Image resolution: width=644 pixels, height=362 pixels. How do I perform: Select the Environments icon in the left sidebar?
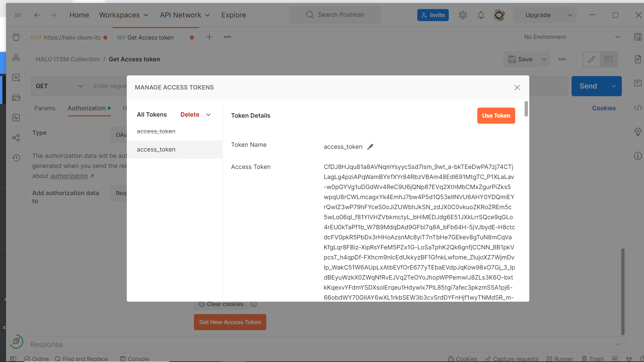(16, 77)
